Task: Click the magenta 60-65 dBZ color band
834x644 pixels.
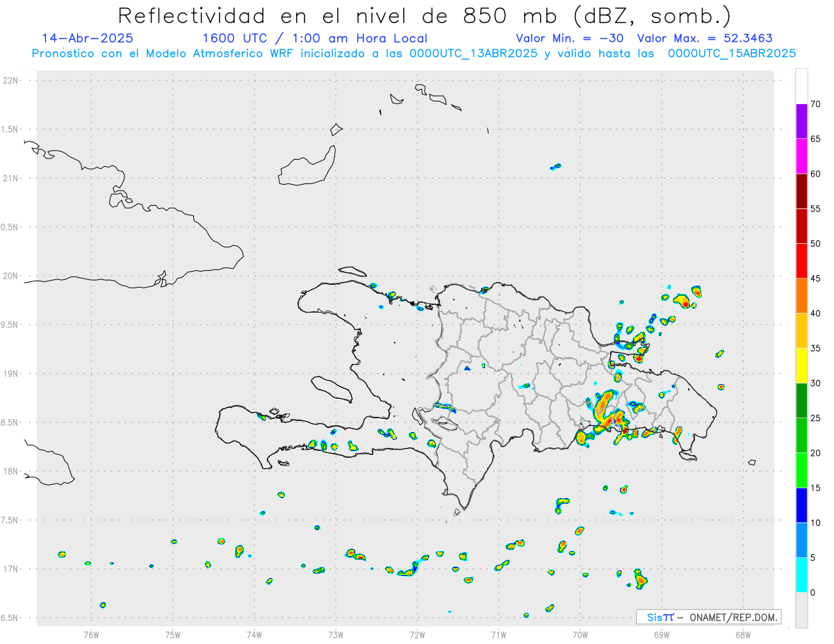Action: 801,156
